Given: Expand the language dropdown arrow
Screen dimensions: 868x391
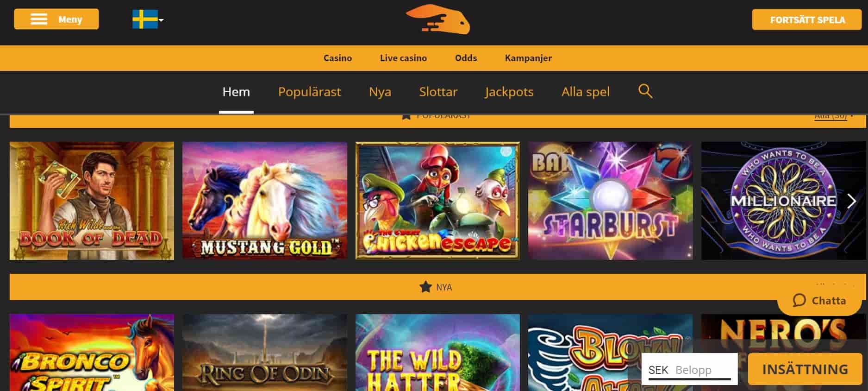Looking at the screenshot, I should (161, 20).
